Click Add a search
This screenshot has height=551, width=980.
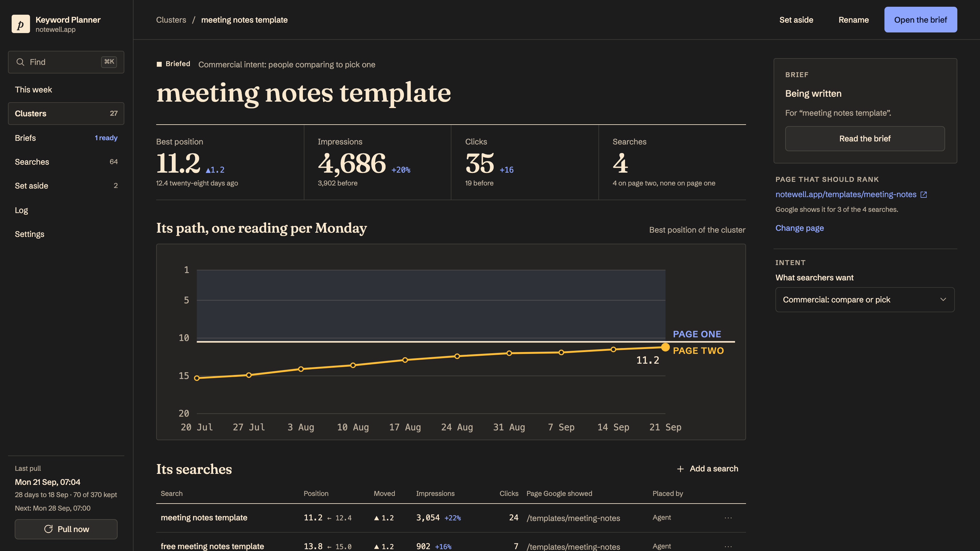pyautogui.click(x=708, y=469)
